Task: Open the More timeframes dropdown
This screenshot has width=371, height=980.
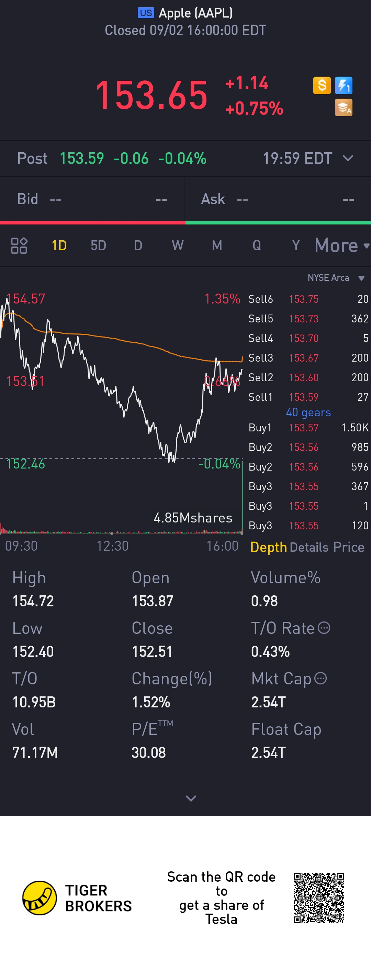Action: [x=342, y=245]
